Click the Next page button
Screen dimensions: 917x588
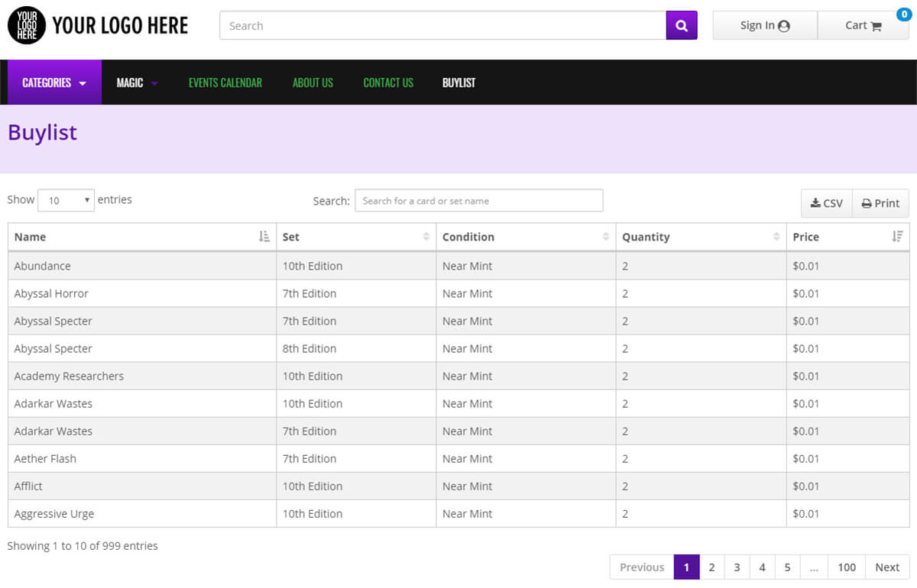tap(887, 567)
